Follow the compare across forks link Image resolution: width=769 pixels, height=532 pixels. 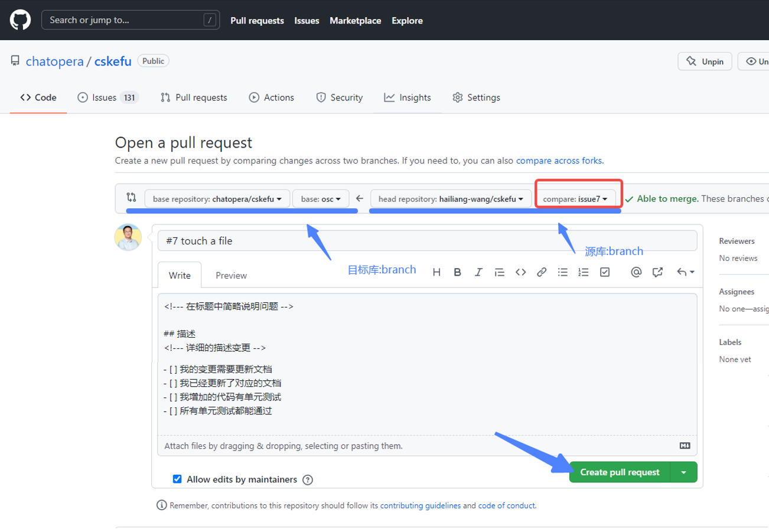[x=559, y=160]
